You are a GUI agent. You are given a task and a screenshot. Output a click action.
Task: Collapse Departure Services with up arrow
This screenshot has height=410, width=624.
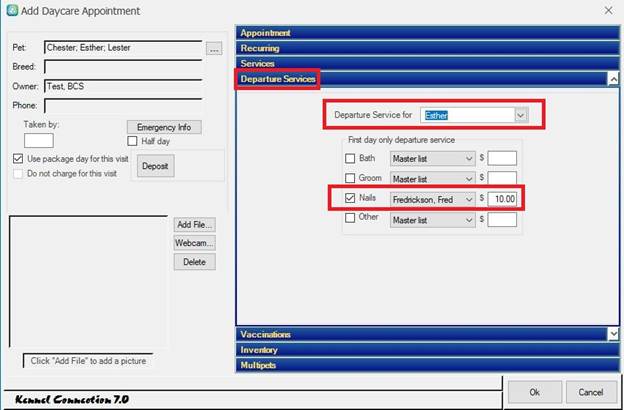pos(613,79)
